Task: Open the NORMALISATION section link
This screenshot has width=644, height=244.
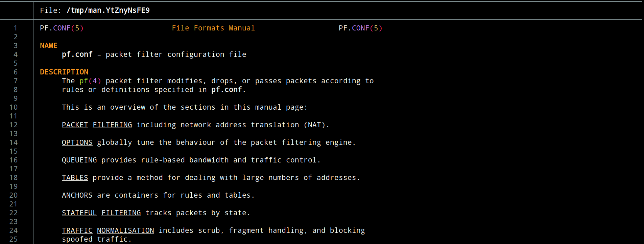Action: coord(125,230)
